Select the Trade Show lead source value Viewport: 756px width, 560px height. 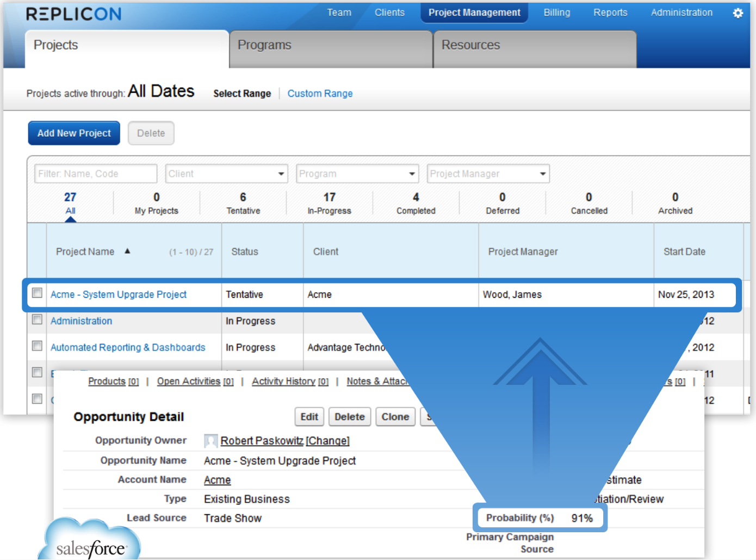233,518
